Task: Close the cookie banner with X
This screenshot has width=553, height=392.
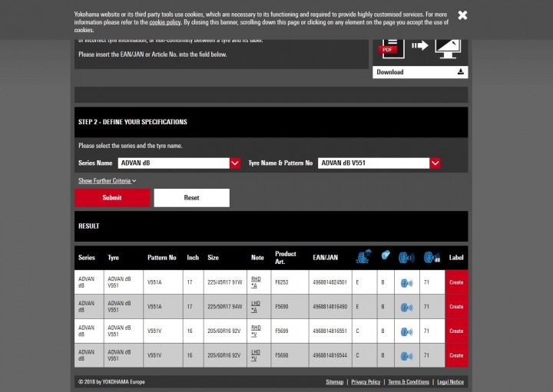Action: click(x=462, y=15)
